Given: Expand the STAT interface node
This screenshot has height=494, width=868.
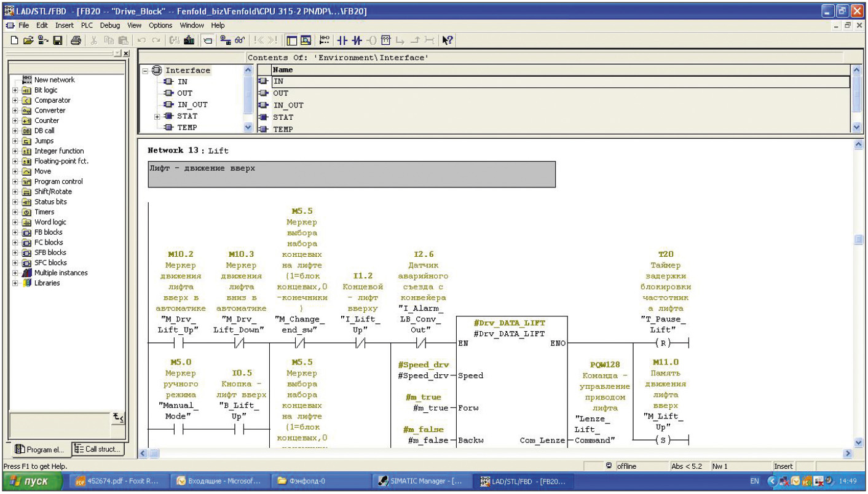Looking at the screenshot, I should pyautogui.click(x=157, y=116).
